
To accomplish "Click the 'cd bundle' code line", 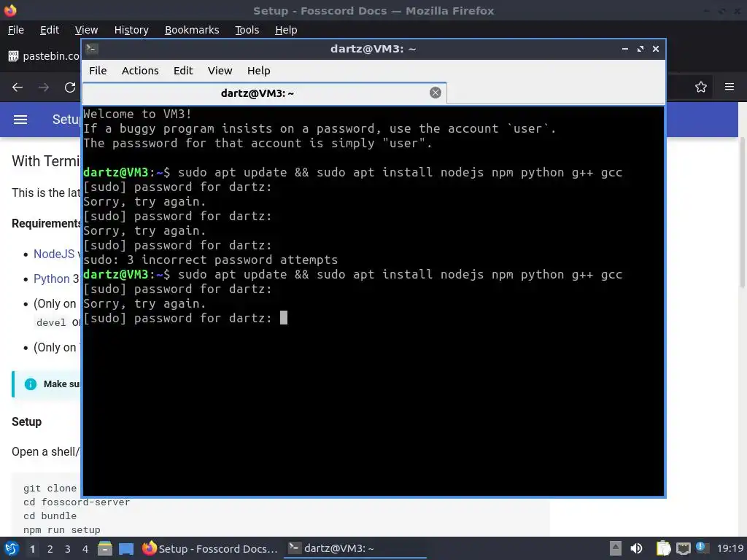I will pyautogui.click(x=50, y=516).
